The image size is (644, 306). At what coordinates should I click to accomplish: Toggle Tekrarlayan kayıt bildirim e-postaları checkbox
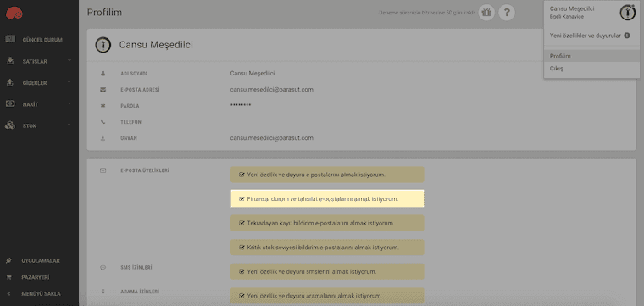pyautogui.click(x=241, y=223)
